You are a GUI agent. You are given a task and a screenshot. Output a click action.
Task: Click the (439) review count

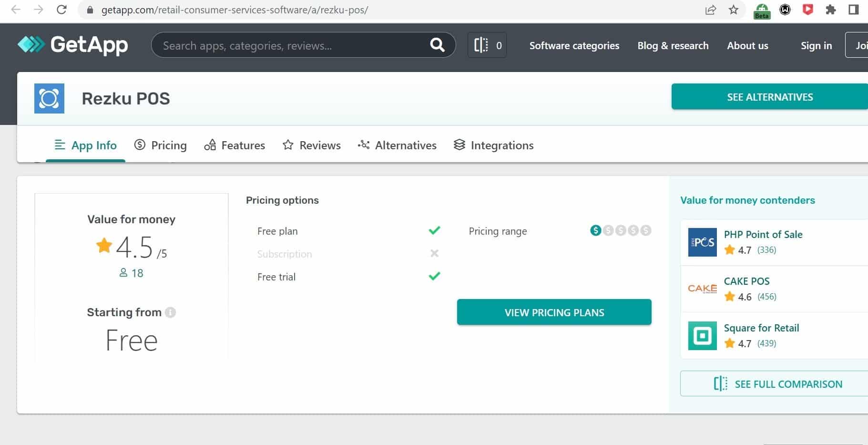click(x=766, y=343)
